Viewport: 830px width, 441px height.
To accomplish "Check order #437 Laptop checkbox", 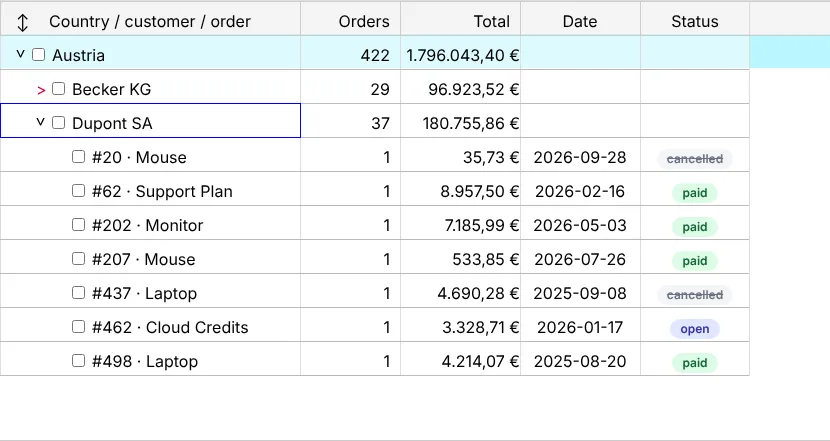I will pyautogui.click(x=78, y=292).
